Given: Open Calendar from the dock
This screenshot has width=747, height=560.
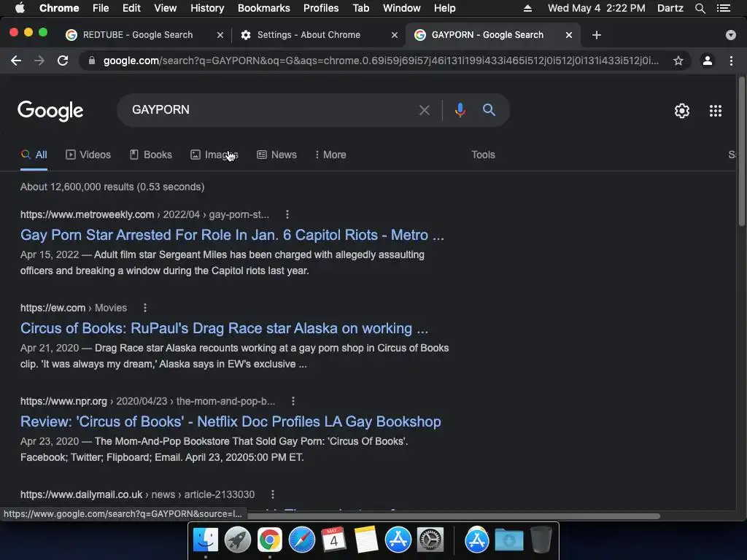Looking at the screenshot, I should click(x=333, y=540).
